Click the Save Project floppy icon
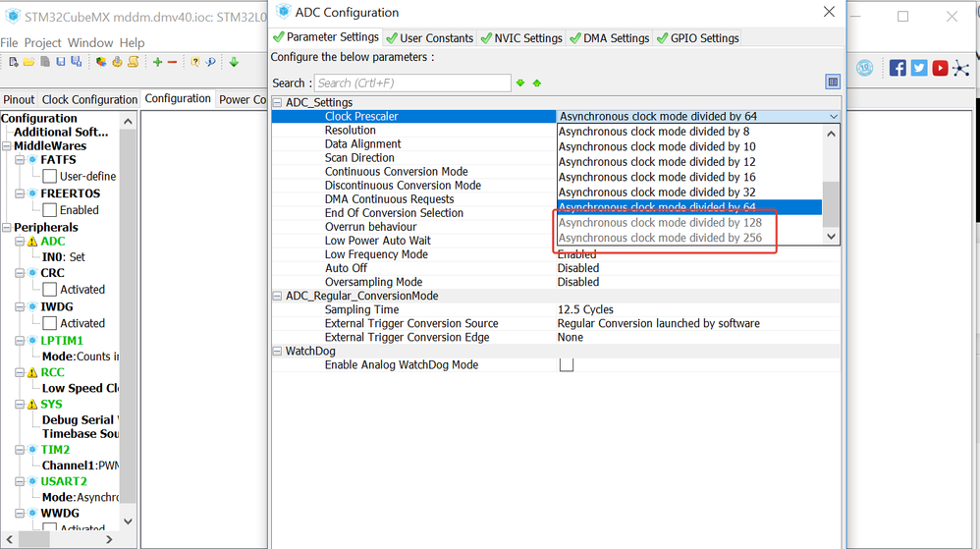Image resolution: width=980 pixels, height=549 pixels. coord(61,62)
